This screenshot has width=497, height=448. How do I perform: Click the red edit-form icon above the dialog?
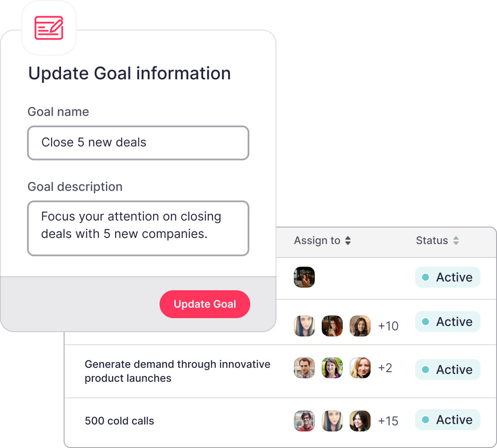point(49,28)
